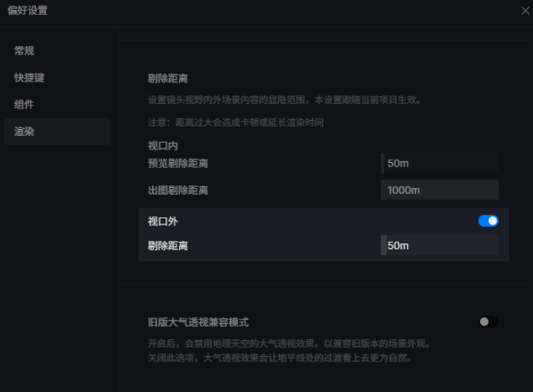Viewport: 533px width, 392px height.
Task: Close the 偏好设置 dialog
Action: pyautogui.click(x=525, y=11)
